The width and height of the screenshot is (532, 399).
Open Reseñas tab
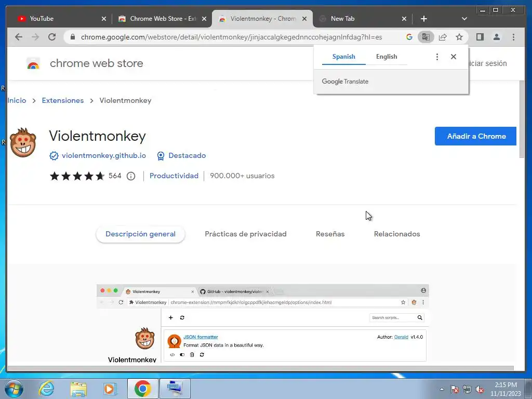click(x=330, y=234)
